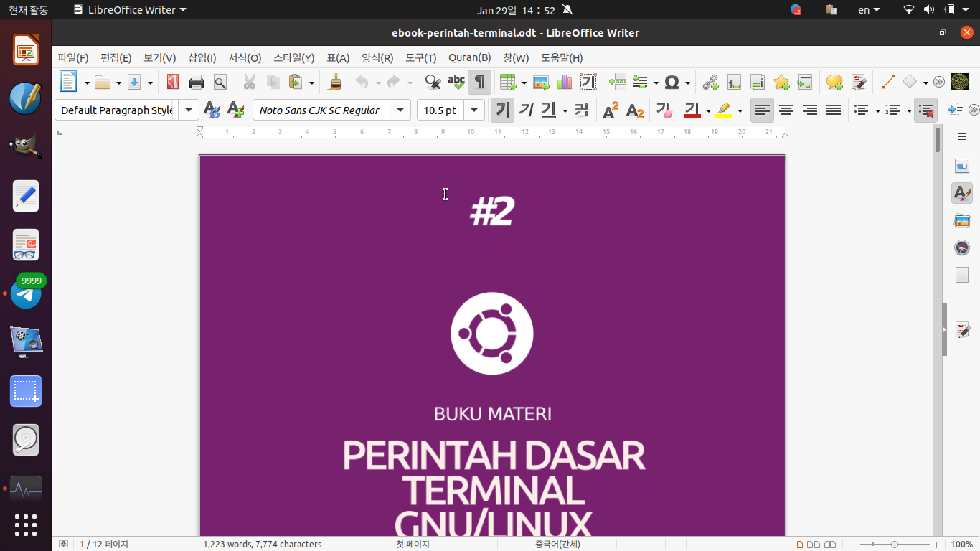Expand the unordered list style dropdown

878,110
